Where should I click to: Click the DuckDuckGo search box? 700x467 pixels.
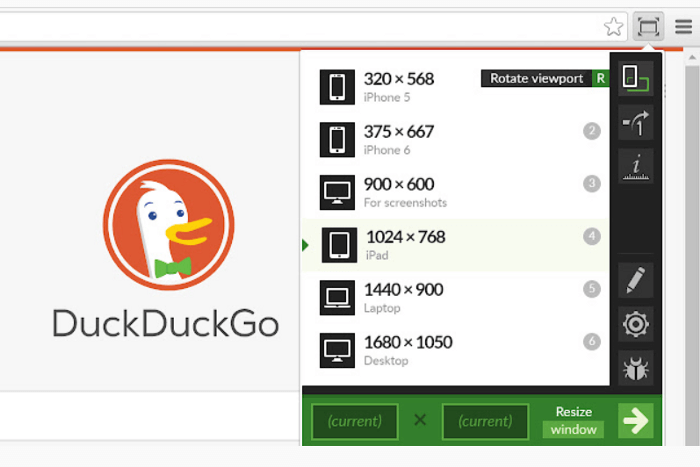tap(150, 416)
